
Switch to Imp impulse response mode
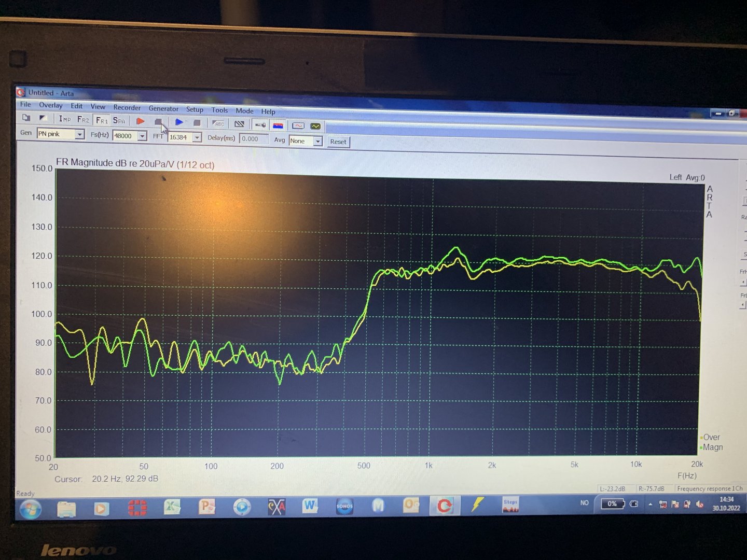pos(65,119)
